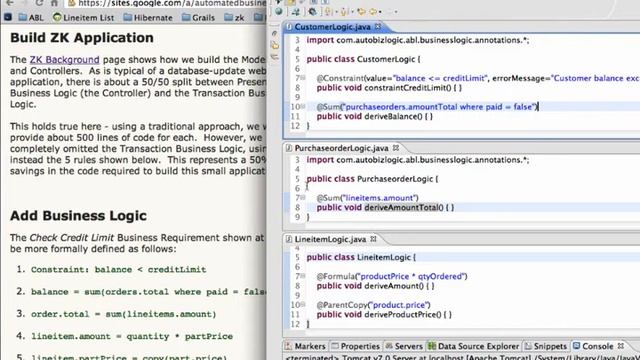Select the PurchaseorderLogic.java editor tab
640x360 pixels.
[x=341, y=148]
